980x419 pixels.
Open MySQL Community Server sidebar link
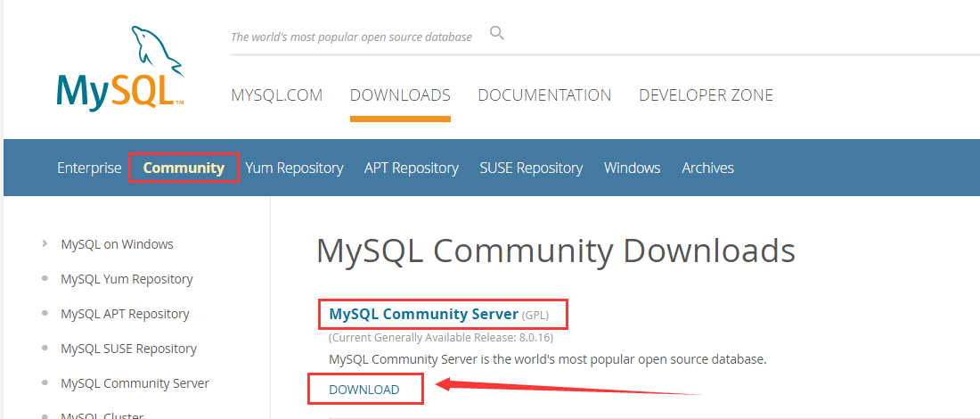135,382
